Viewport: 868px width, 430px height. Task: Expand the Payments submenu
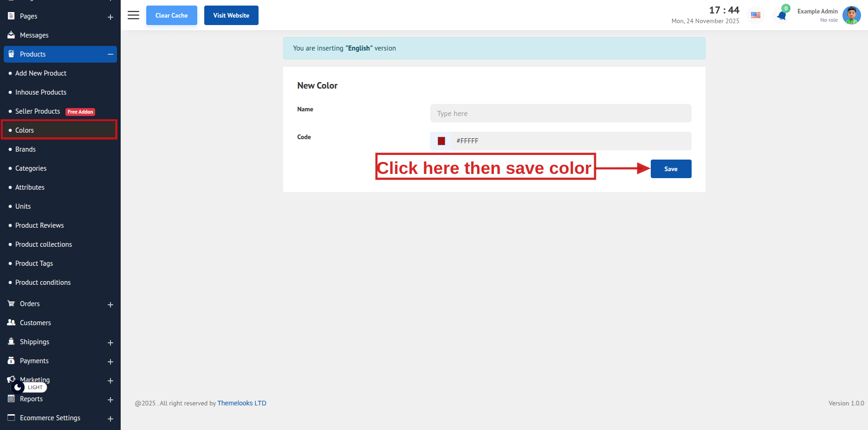point(110,362)
